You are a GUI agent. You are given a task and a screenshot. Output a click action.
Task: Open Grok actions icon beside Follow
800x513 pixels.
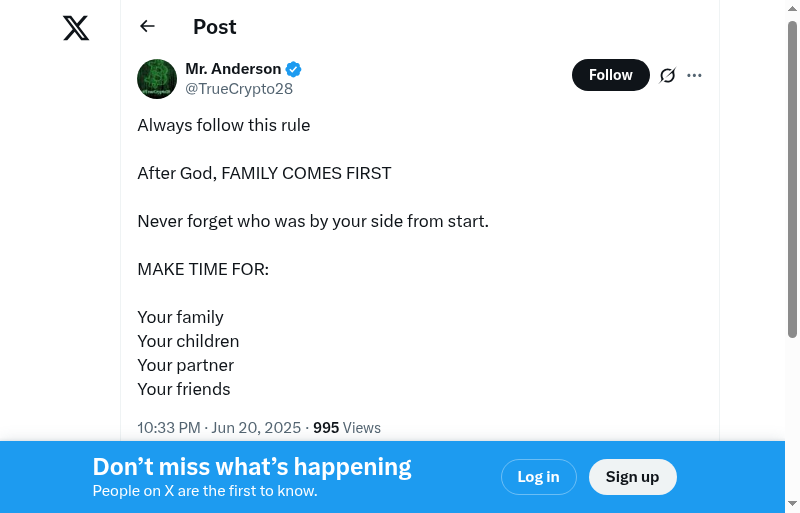tap(668, 75)
